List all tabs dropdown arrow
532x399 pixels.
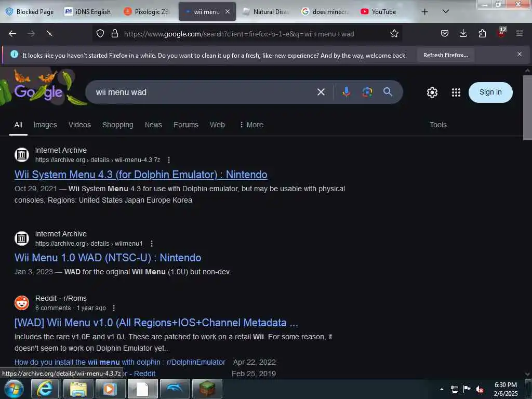[446, 11]
